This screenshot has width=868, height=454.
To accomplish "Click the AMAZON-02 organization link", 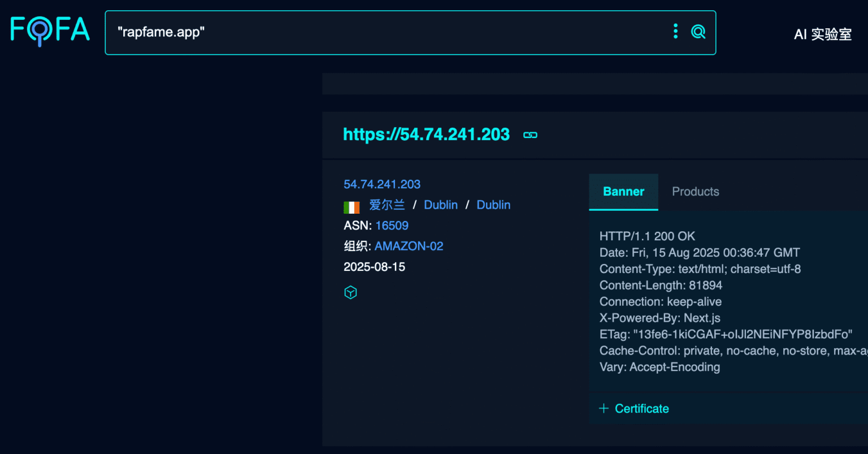I will coord(409,246).
